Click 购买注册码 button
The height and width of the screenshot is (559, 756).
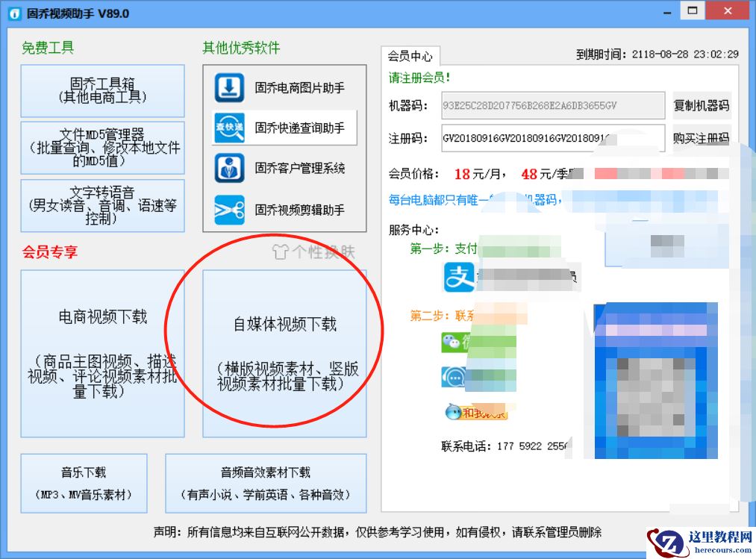coord(702,138)
